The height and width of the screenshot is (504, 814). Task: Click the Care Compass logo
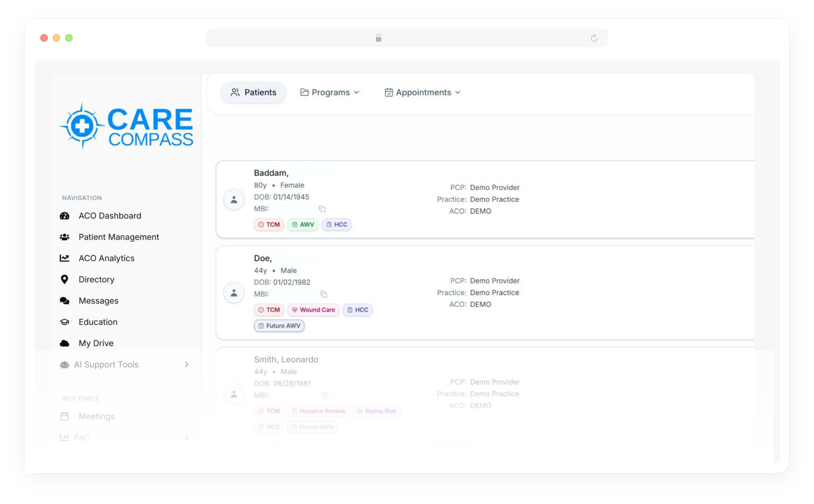[x=126, y=126]
